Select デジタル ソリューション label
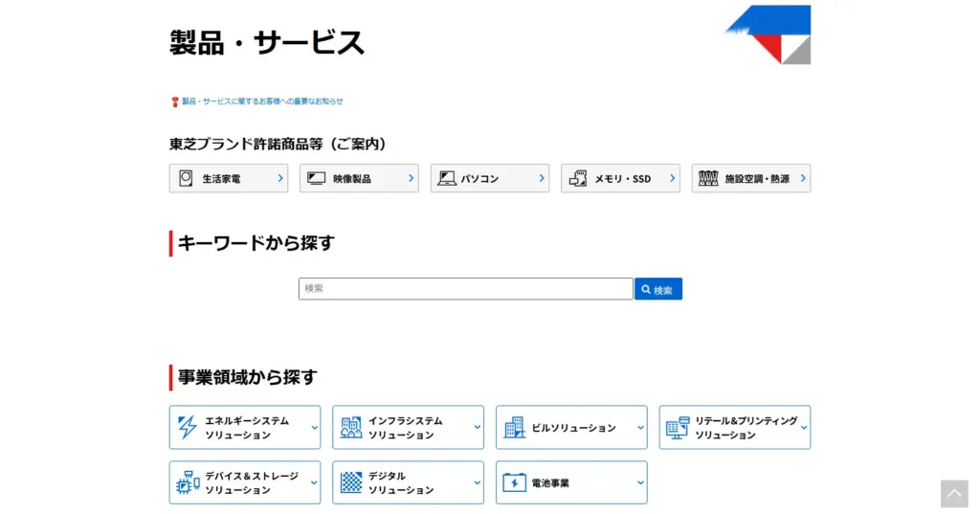The width and height of the screenshot is (980, 514). coord(401,482)
